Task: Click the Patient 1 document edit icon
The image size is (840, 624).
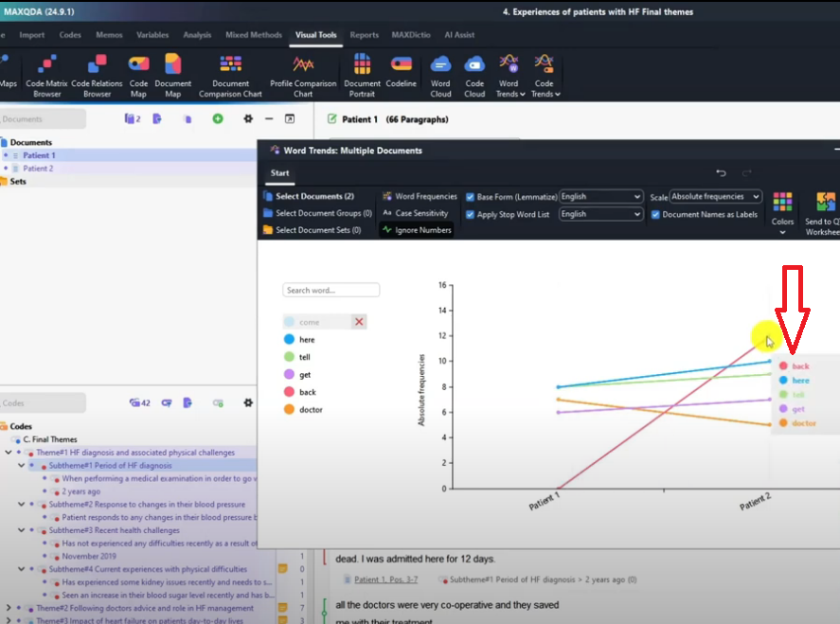Action: pos(332,119)
